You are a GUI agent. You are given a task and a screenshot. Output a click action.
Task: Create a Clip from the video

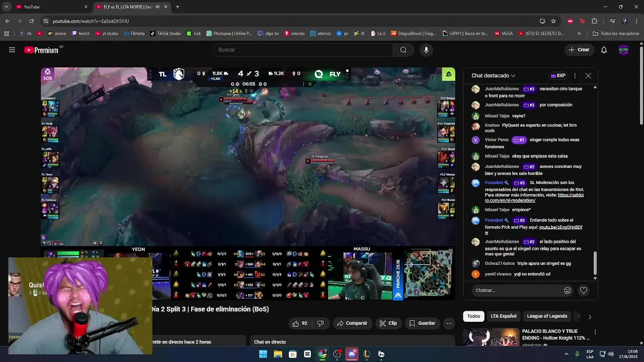coord(388,323)
